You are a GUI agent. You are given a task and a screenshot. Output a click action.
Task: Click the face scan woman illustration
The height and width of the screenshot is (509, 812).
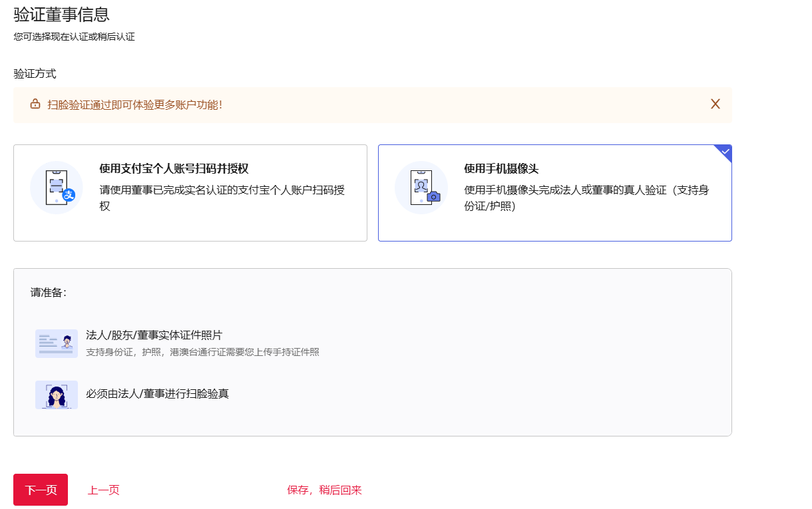click(57, 395)
